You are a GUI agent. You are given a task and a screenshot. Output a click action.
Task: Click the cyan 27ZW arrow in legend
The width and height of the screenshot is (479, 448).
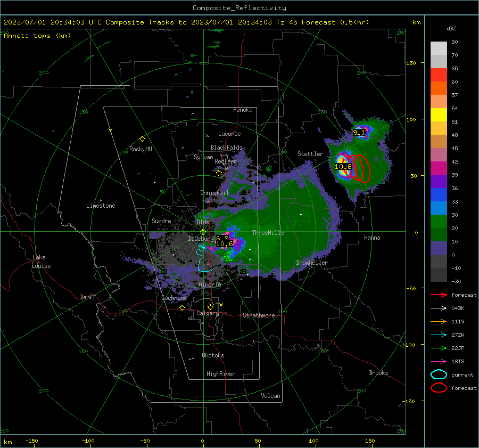[x=439, y=335]
